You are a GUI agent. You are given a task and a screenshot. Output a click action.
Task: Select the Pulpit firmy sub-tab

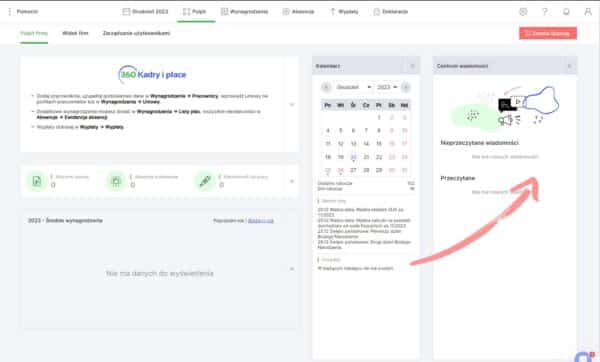(x=34, y=33)
